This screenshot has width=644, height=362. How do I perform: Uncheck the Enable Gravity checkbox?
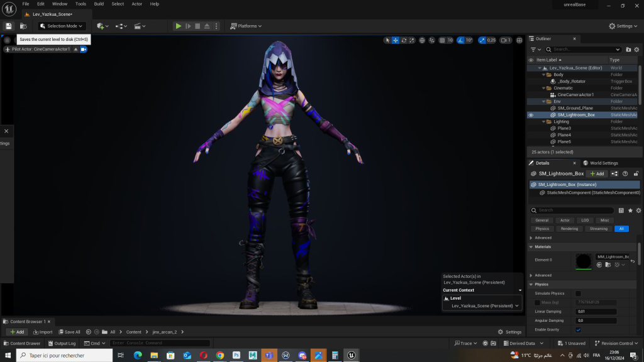pyautogui.click(x=578, y=330)
